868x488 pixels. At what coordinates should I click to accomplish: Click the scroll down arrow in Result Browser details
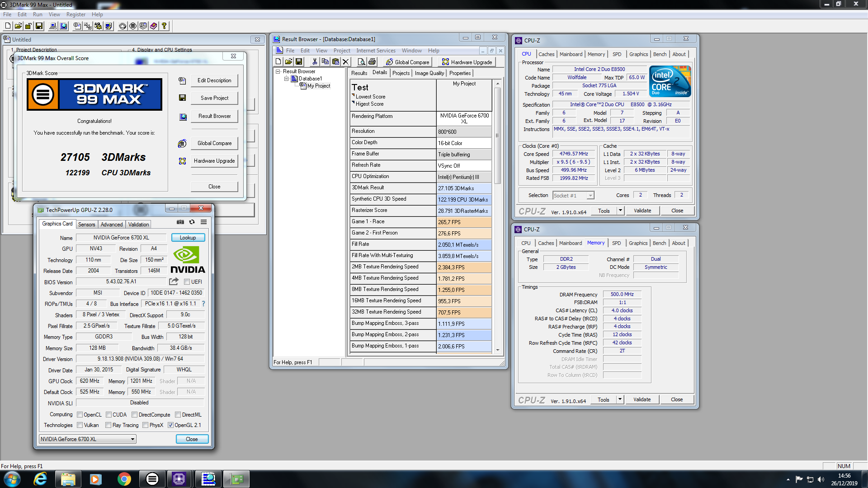click(498, 350)
